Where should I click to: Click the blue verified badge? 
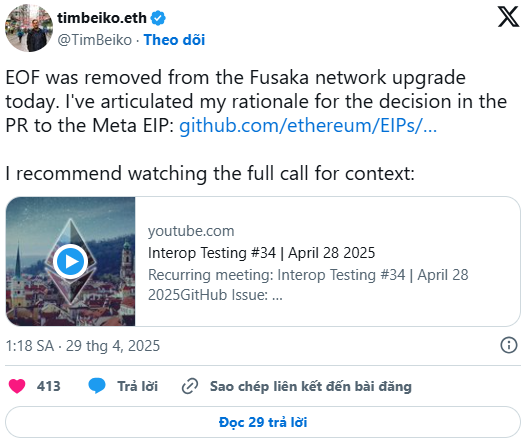click(158, 18)
